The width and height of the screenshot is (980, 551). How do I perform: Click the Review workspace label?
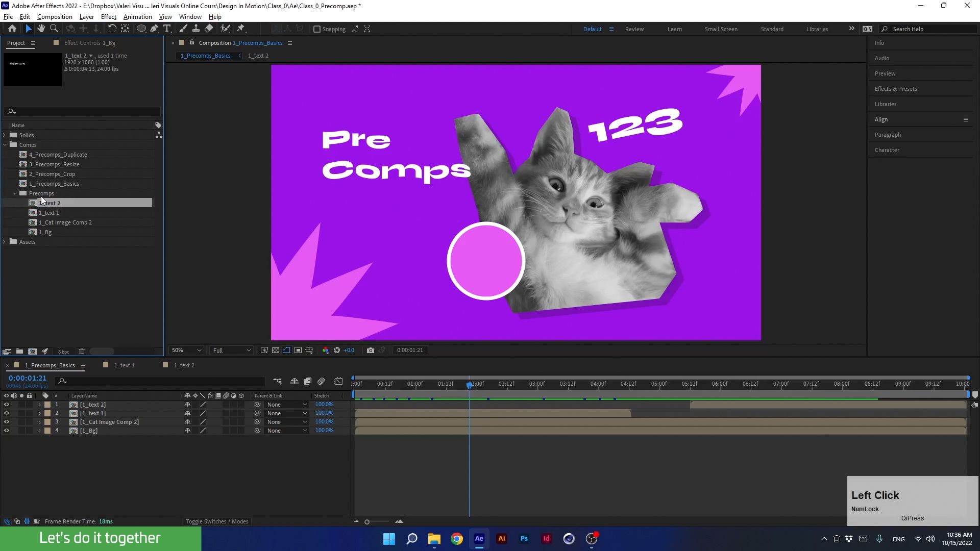pos(634,29)
